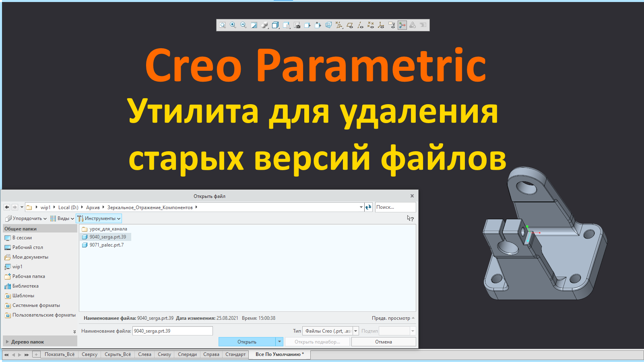Click the saved orientations icon on the toolbar
This screenshot has width=644, height=362.
(286, 25)
